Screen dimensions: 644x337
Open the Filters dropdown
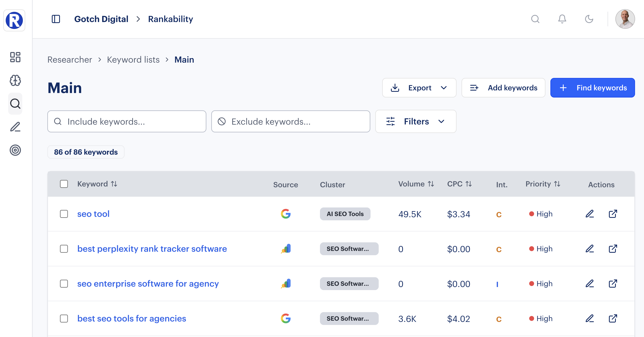[x=415, y=122]
